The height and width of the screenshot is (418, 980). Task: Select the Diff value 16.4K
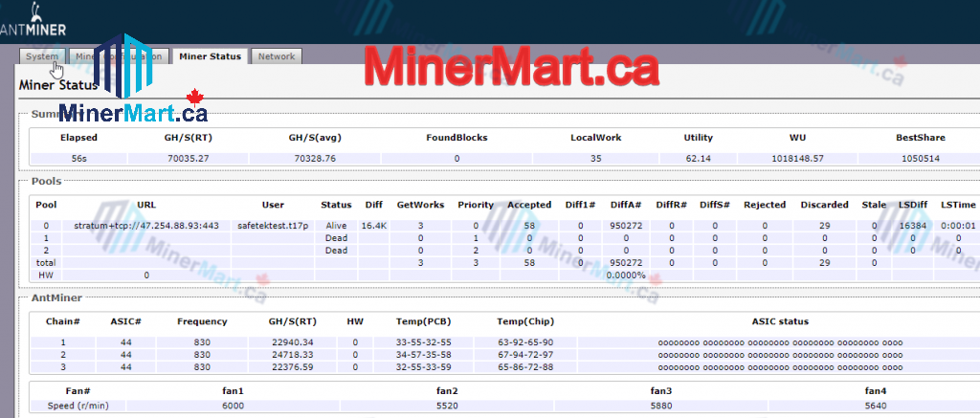click(374, 226)
